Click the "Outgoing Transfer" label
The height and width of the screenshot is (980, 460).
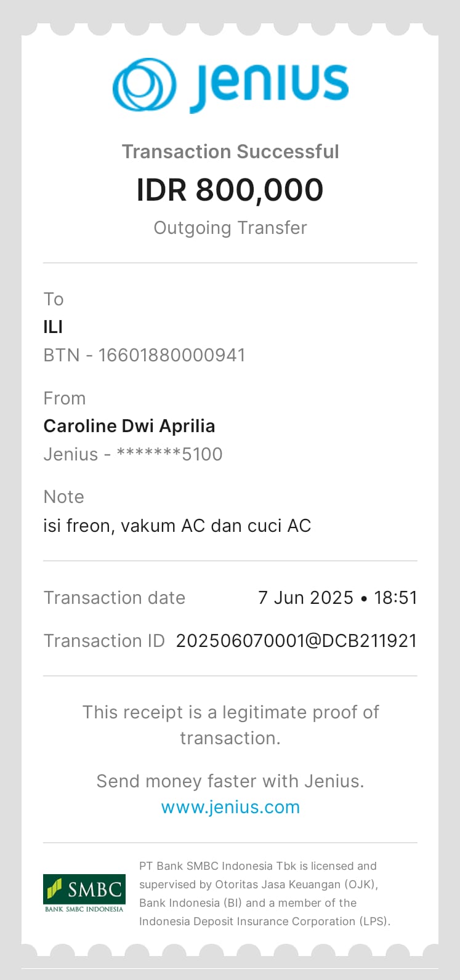(x=230, y=228)
